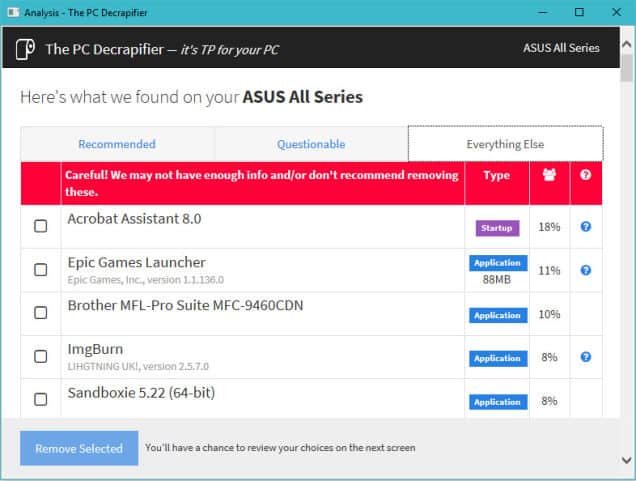Click the 88MB size label
This screenshot has width=636, height=481.
click(497, 279)
